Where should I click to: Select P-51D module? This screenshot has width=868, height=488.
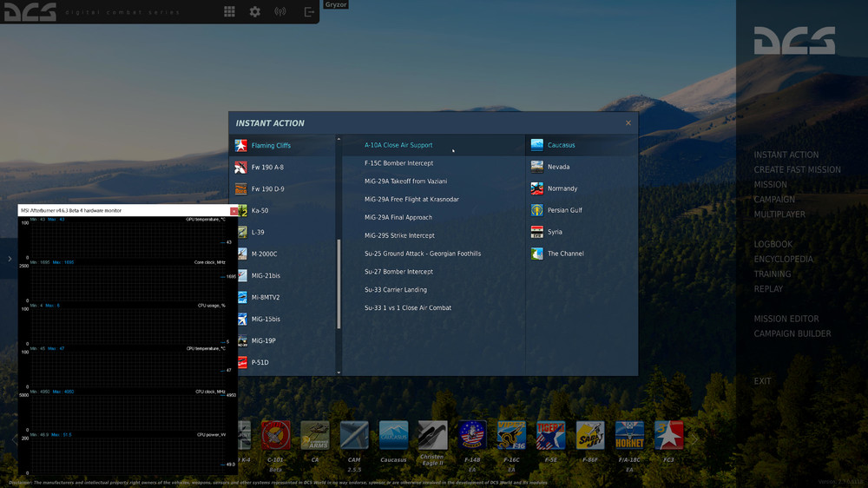[286, 362]
